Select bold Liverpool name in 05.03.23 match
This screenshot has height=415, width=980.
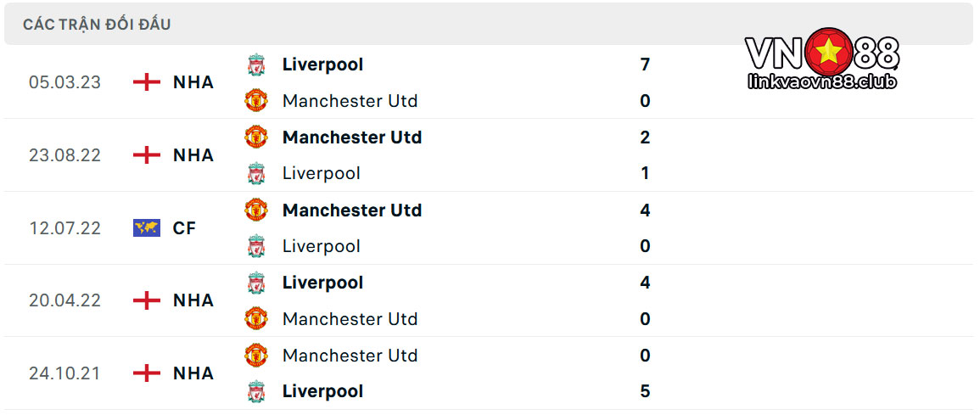(x=322, y=64)
